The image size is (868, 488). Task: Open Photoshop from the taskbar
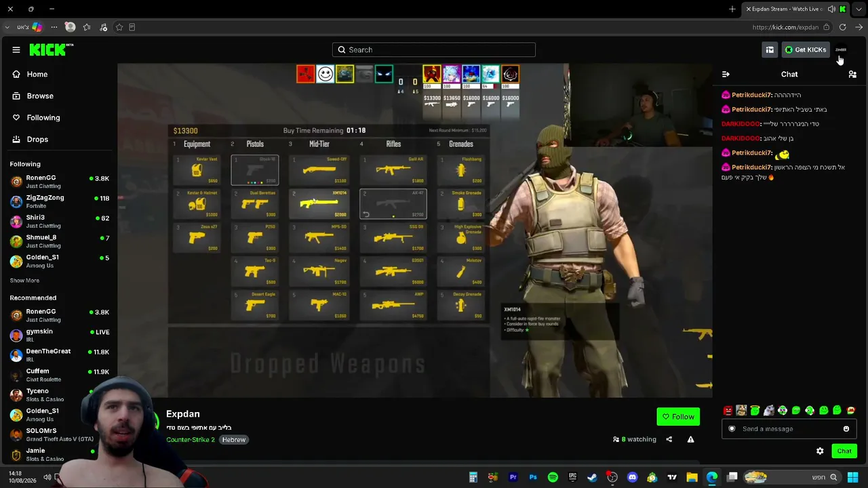click(533, 477)
